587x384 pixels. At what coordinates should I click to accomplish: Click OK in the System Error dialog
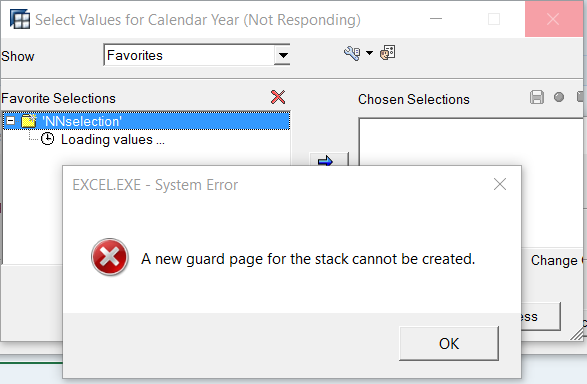449,344
